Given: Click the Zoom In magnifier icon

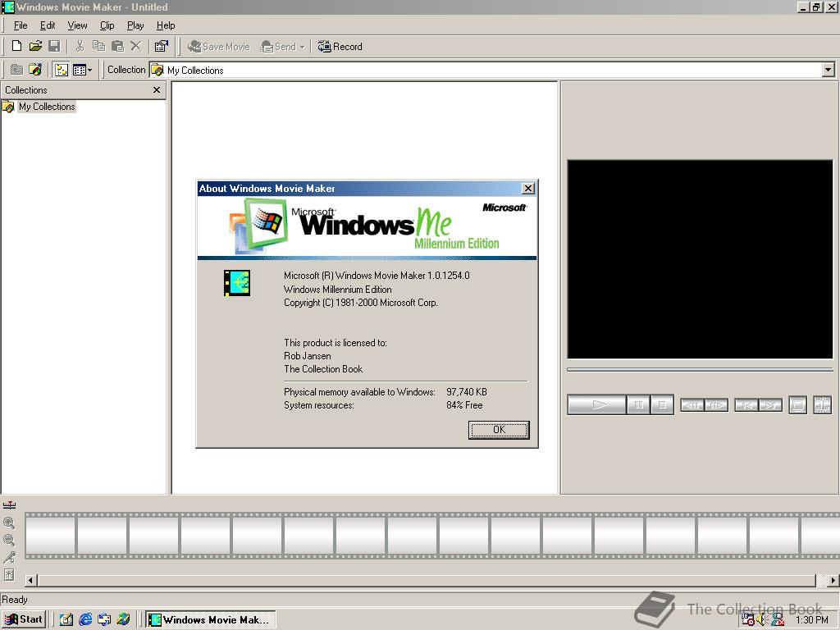Looking at the screenshot, I should tap(9, 523).
